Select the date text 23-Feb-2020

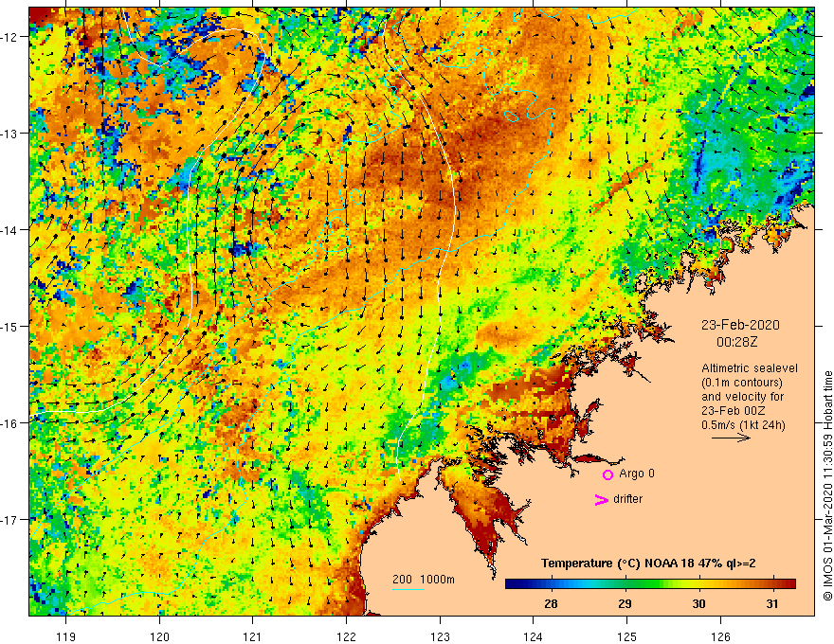[740, 325]
